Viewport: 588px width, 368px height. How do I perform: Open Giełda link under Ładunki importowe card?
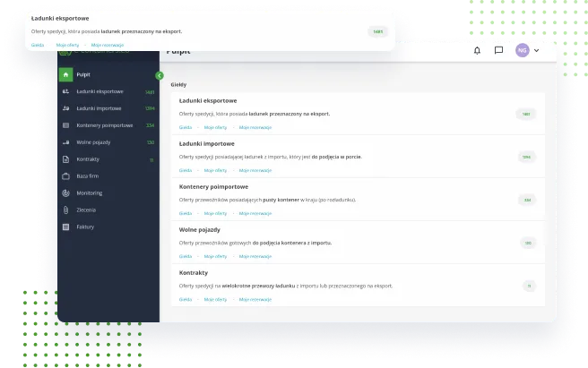pos(186,170)
